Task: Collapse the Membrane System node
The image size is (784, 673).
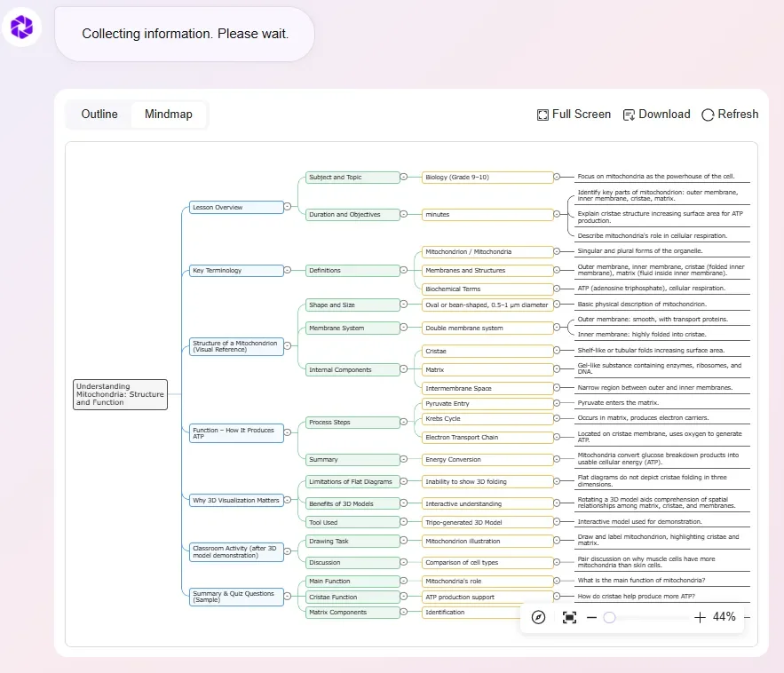Action: [403, 328]
